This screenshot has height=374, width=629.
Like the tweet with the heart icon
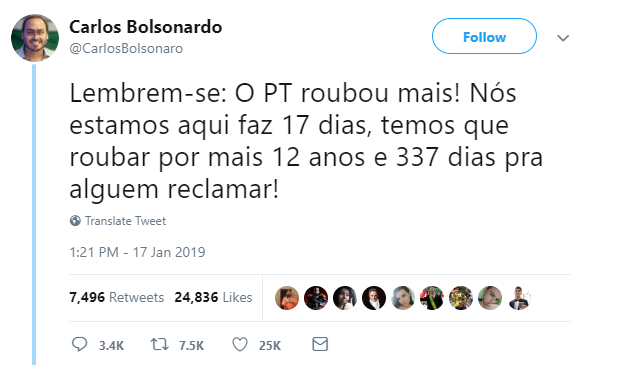pos(240,345)
